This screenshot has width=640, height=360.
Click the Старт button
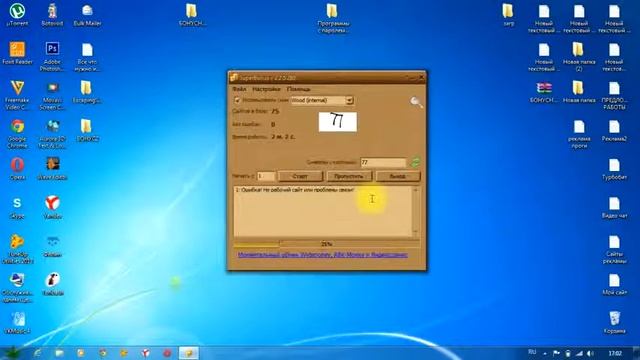click(x=300, y=176)
